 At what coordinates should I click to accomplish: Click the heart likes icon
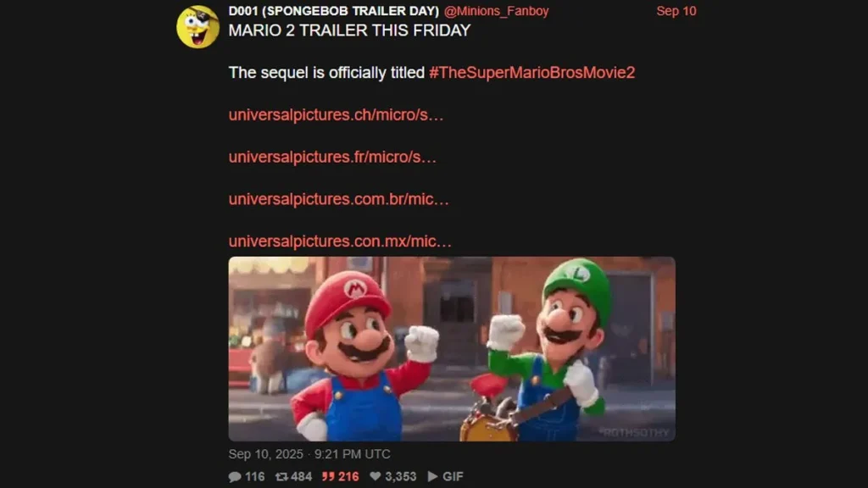[x=376, y=476]
